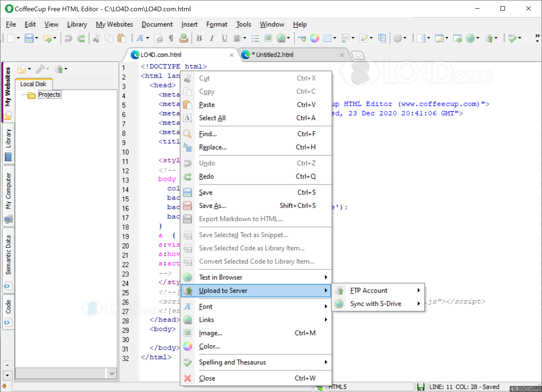This screenshot has width=542, height=392.
Task: Expand the Save button dropdown arrow
Action: [37, 38]
